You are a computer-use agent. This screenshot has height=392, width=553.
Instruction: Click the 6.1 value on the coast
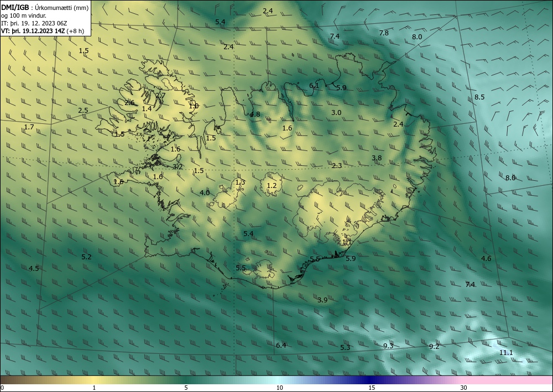(314, 85)
